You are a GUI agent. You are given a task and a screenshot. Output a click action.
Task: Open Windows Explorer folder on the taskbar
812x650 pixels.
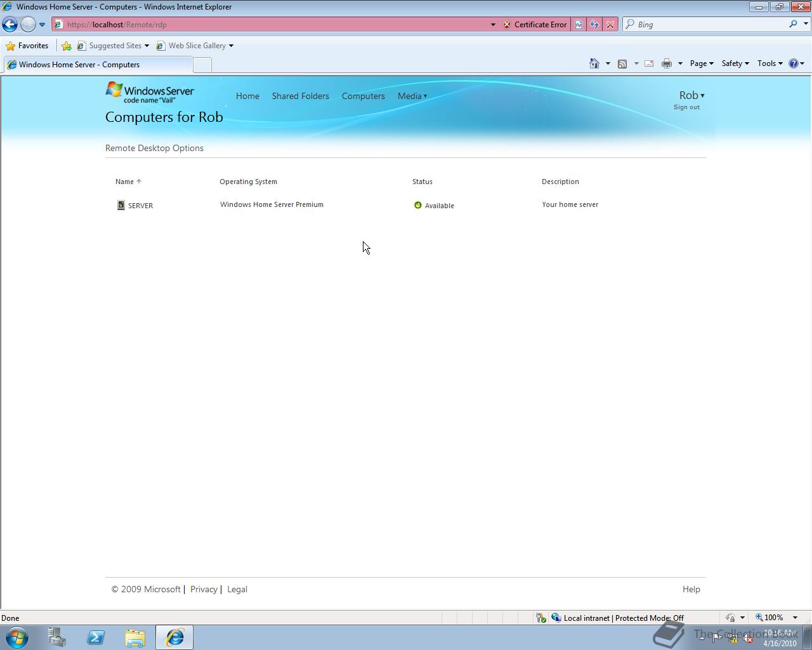(135, 637)
